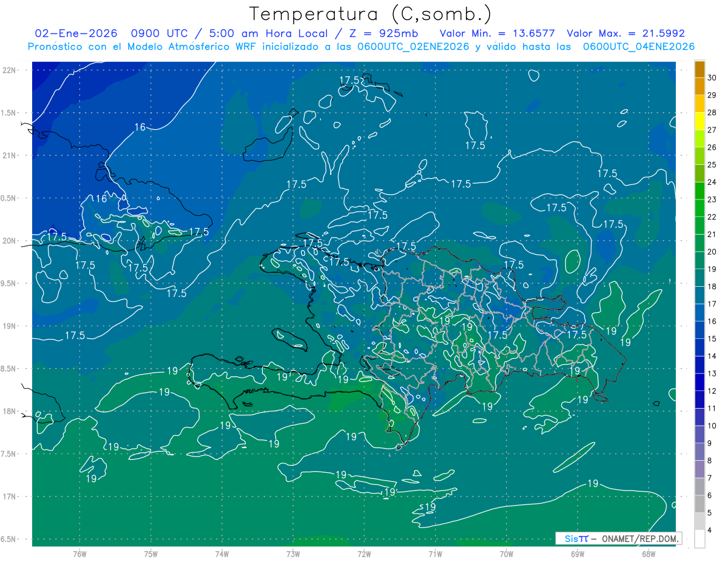
Task: Click the legend value '14'
Action: pyautogui.click(x=712, y=356)
